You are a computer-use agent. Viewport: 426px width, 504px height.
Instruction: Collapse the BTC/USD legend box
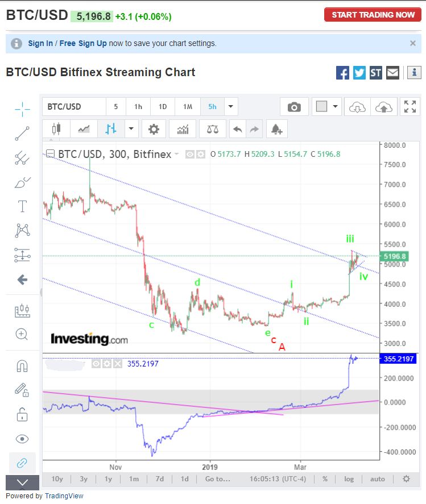(x=50, y=153)
